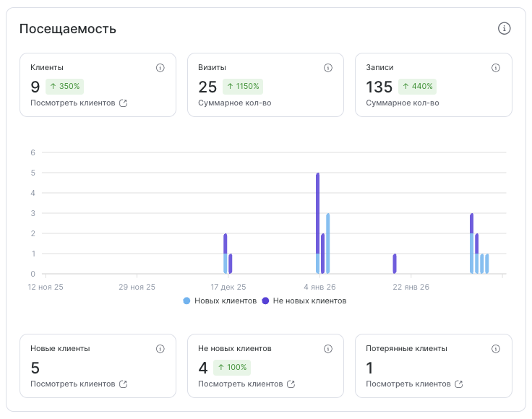The height and width of the screenshot is (419, 532).
Task: Show the info hint in the Записи card
Action: click(496, 68)
